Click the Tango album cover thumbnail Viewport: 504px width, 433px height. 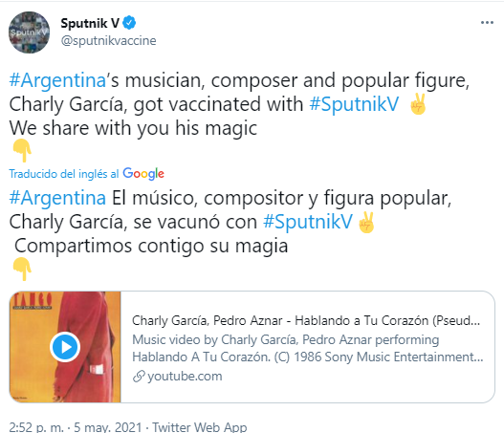65,347
